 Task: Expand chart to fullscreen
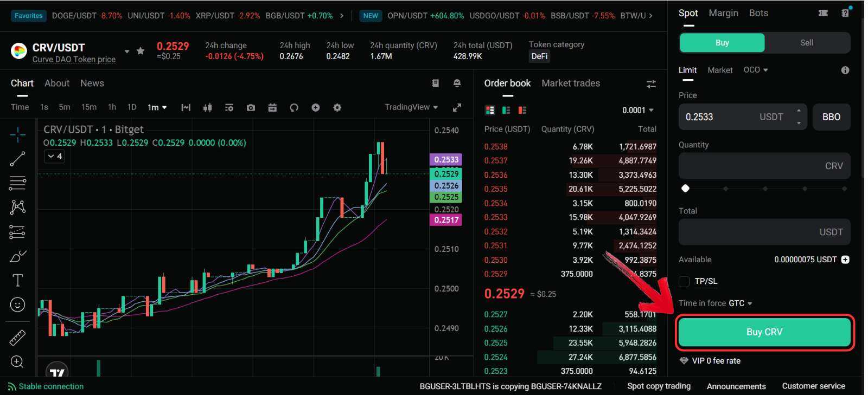[457, 107]
